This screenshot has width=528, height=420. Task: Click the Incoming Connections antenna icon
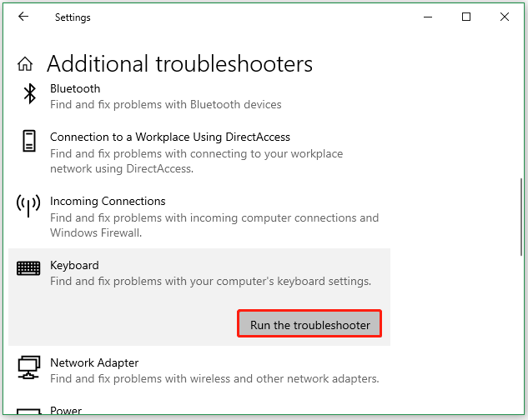29,206
